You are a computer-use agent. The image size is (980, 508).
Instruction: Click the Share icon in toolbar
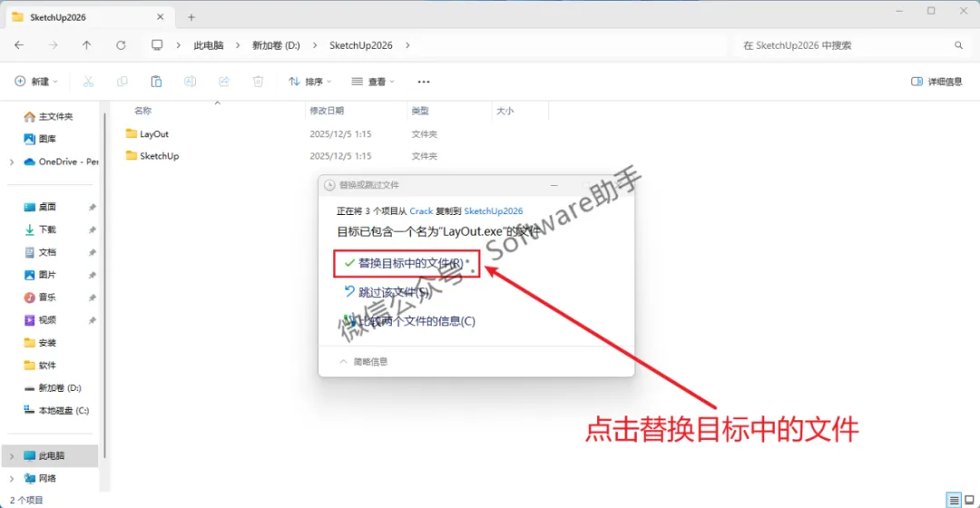click(x=224, y=82)
